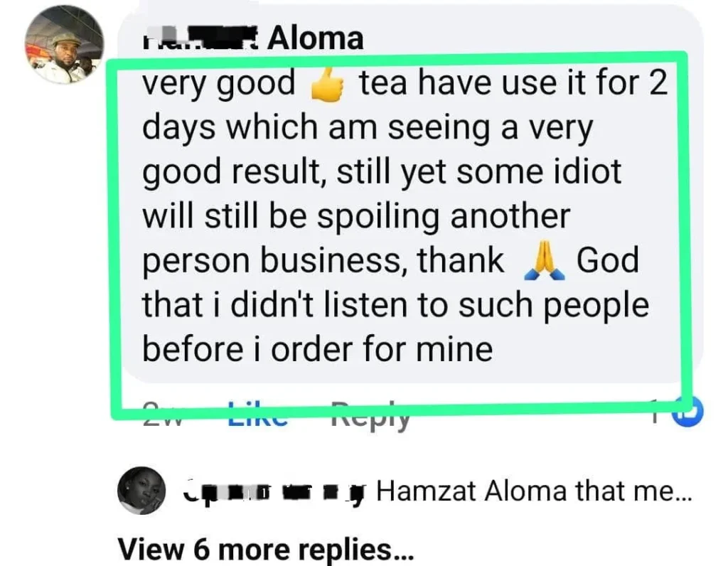The image size is (728, 566).
Task: Open the Hamzat Aloma mention in the reply
Action: pos(471,491)
